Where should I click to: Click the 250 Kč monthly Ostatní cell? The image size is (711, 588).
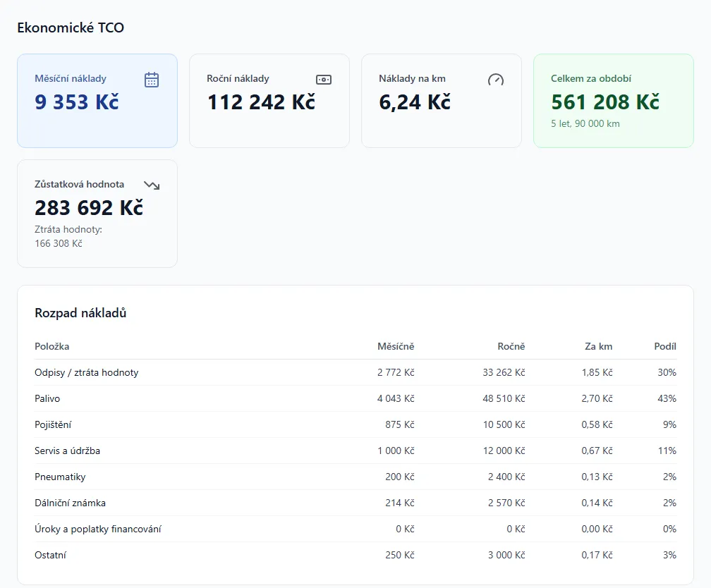pyautogui.click(x=399, y=555)
